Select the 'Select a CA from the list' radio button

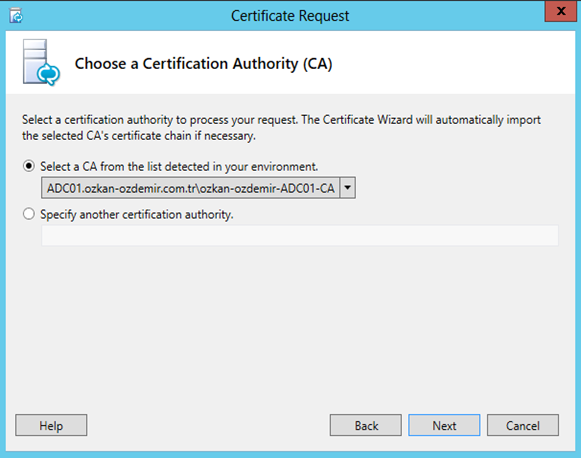(x=29, y=166)
